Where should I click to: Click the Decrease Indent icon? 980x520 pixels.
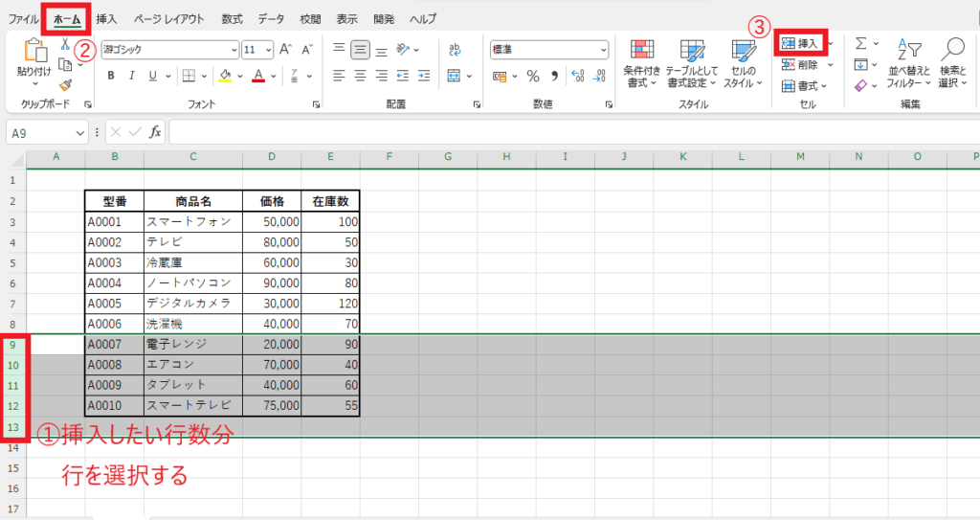tap(403, 76)
